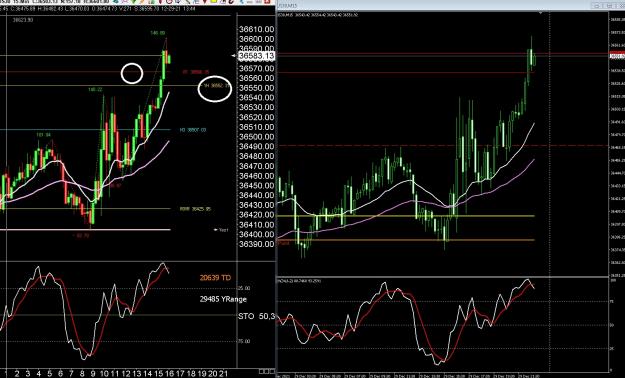Click the 36600.00 price axis label
The image size is (625, 378).
[257, 39]
